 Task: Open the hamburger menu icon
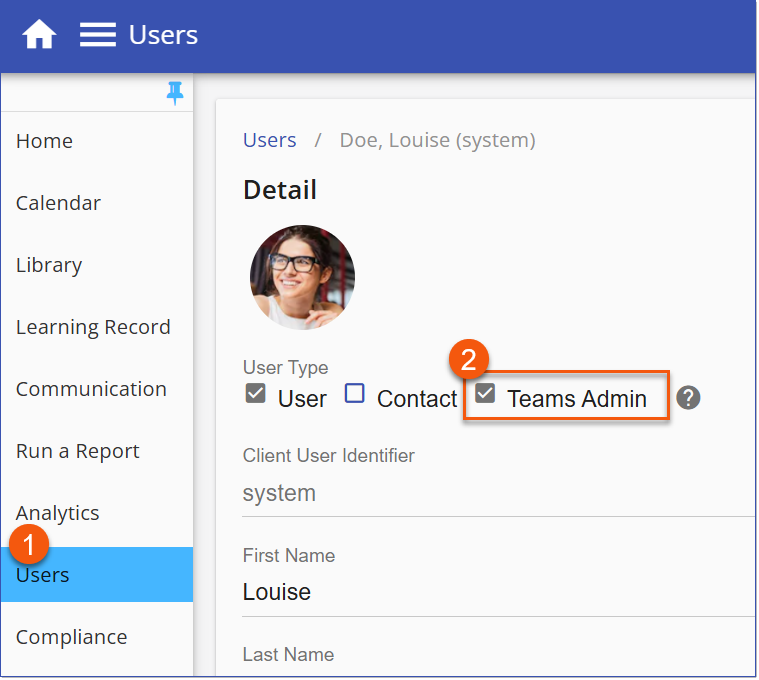(x=98, y=35)
